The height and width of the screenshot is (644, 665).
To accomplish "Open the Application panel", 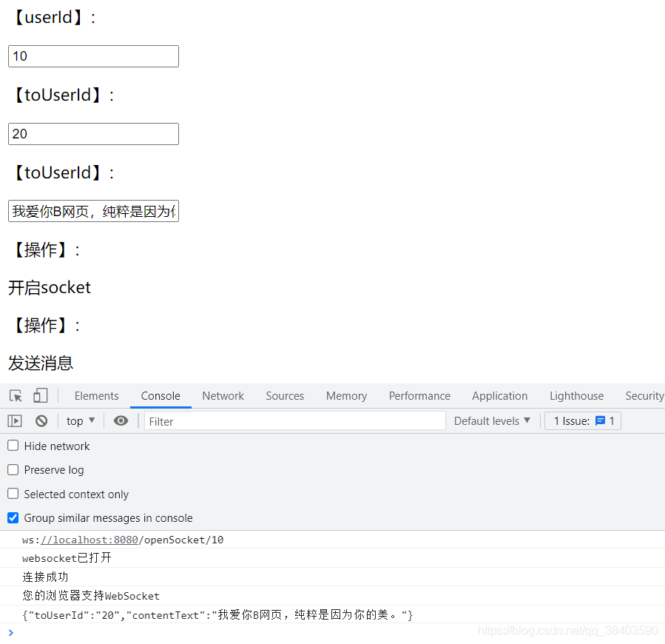I will click(499, 395).
